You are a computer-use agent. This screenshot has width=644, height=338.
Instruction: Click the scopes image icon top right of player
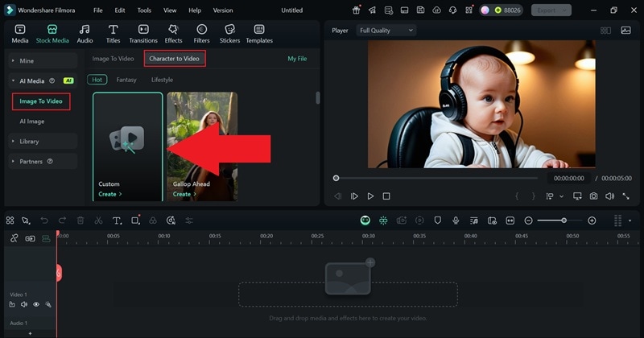coord(625,31)
